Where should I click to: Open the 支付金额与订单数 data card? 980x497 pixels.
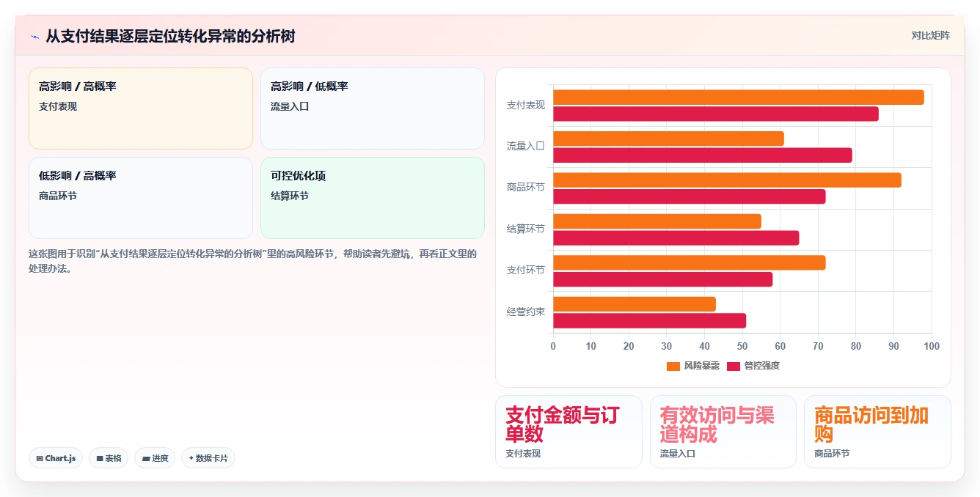[x=568, y=432]
